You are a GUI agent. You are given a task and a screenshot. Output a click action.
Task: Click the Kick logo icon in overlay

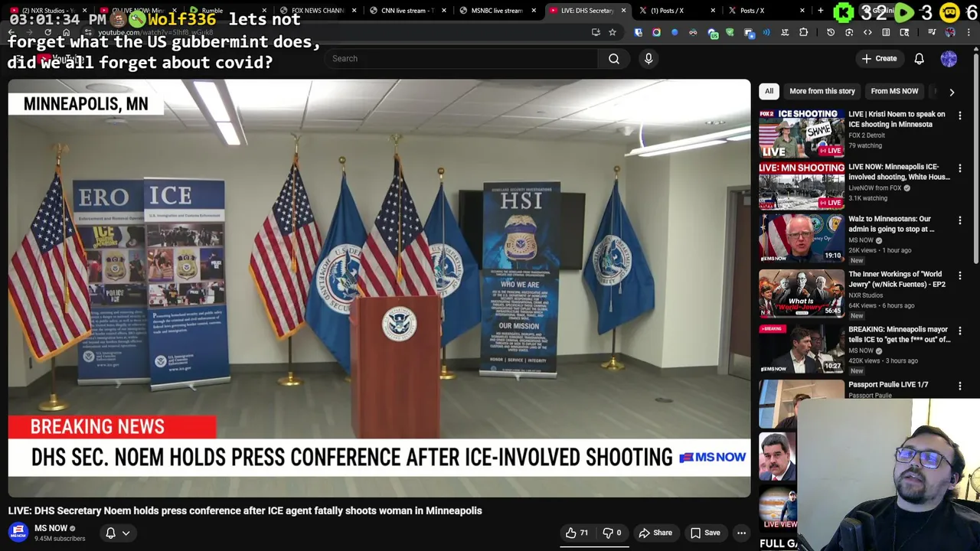click(844, 12)
